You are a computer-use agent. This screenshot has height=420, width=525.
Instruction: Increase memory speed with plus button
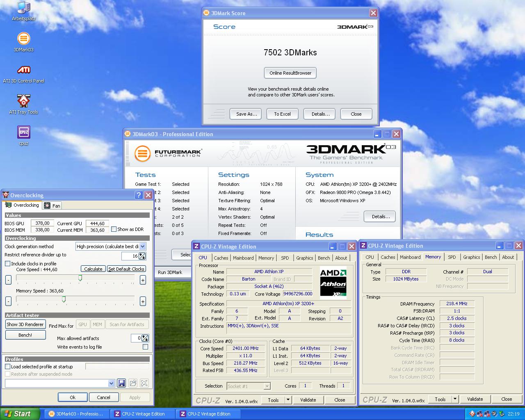[143, 301]
